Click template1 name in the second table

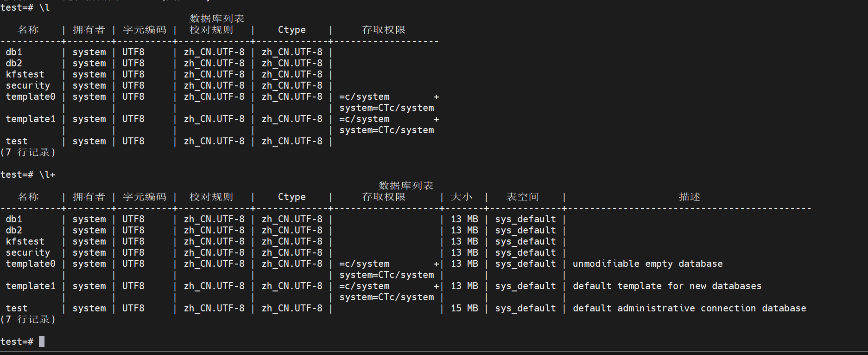coord(31,286)
